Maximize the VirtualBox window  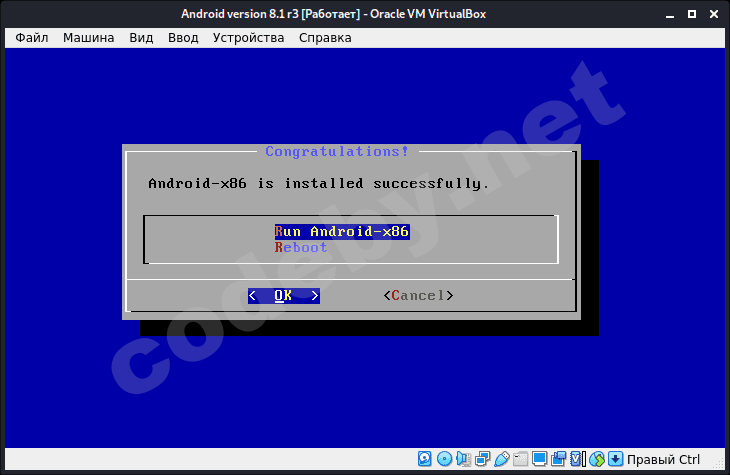(x=692, y=14)
